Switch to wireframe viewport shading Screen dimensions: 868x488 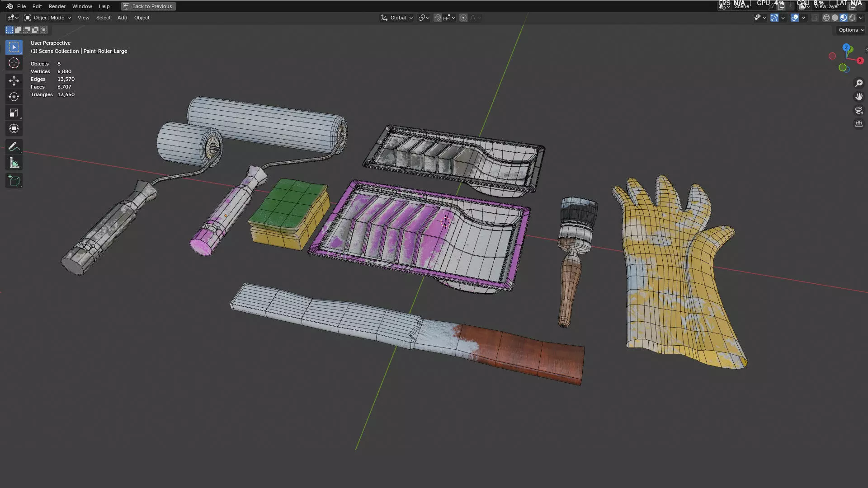click(x=826, y=18)
